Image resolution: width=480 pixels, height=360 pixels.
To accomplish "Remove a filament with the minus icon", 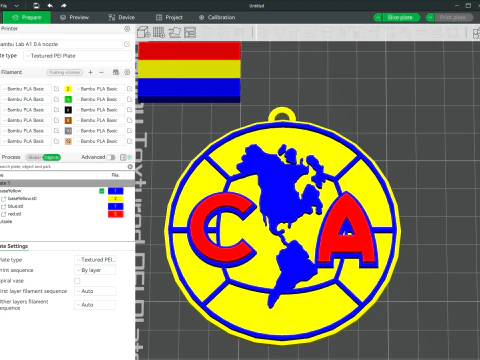I will coord(102,72).
